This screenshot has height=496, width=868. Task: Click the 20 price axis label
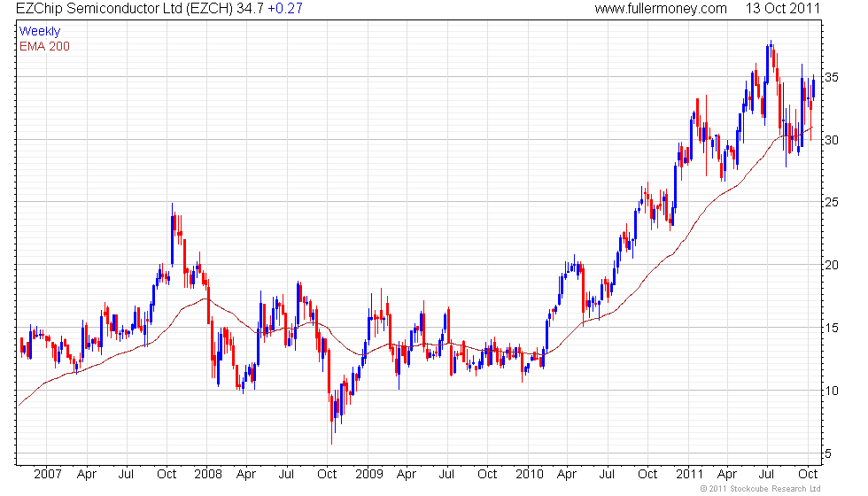[x=832, y=266]
